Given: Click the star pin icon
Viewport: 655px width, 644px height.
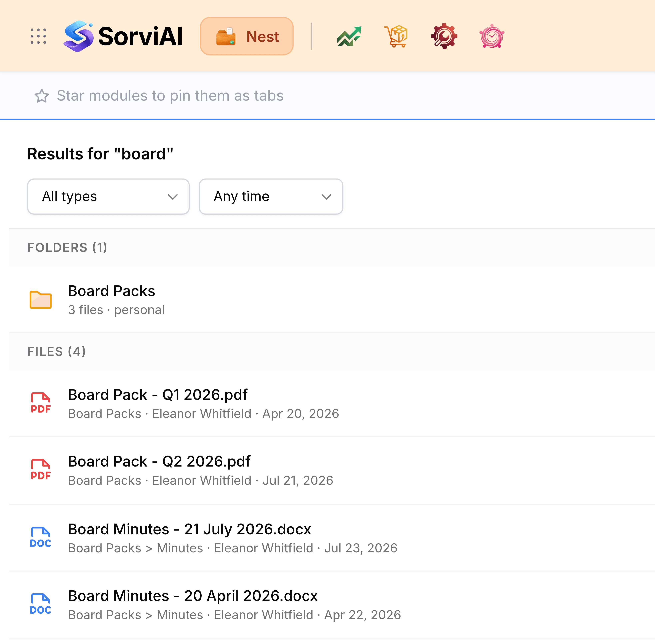Looking at the screenshot, I should [x=42, y=96].
